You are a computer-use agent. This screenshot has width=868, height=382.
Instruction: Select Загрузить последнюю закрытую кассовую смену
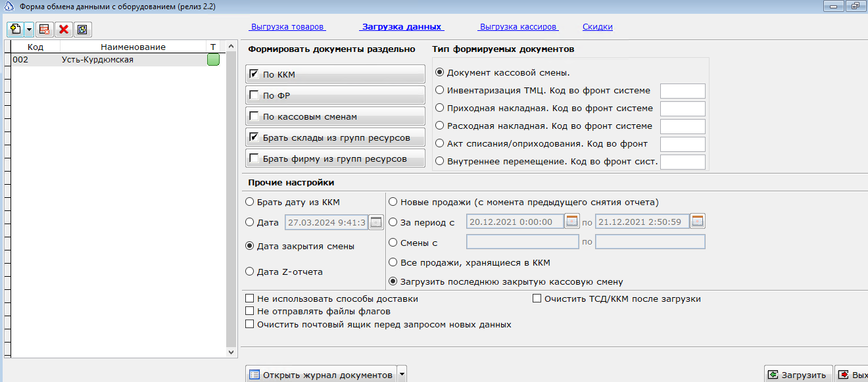click(x=393, y=281)
